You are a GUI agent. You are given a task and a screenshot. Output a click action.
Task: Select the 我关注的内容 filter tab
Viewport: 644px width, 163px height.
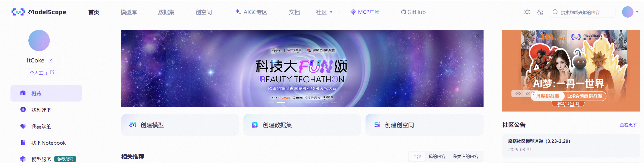[x=465, y=157]
